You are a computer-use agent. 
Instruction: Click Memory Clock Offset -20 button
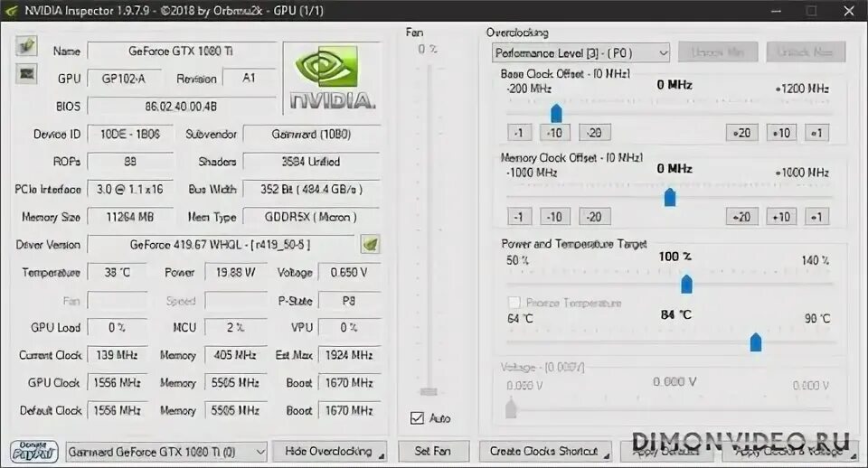[595, 217]
